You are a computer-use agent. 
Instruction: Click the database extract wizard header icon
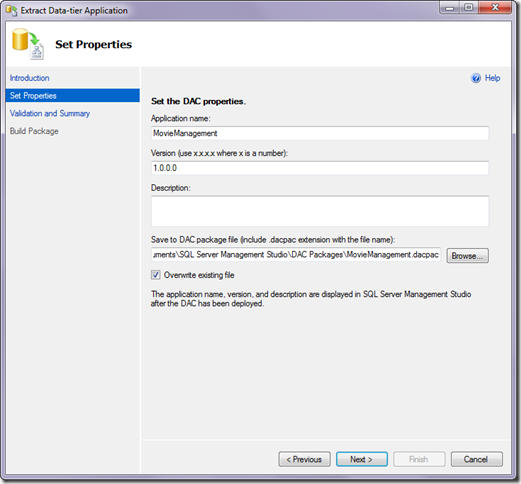[28, 44]
